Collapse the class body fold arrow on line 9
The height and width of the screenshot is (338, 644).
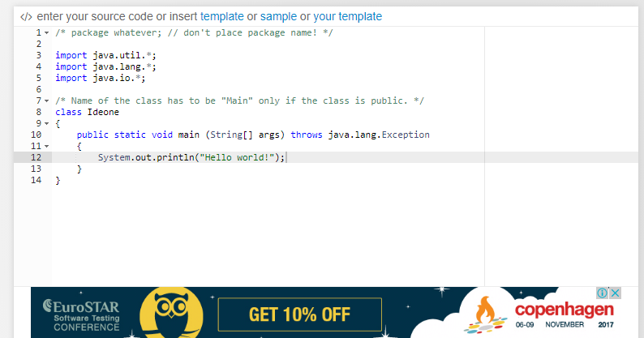(x=46, y=124)
